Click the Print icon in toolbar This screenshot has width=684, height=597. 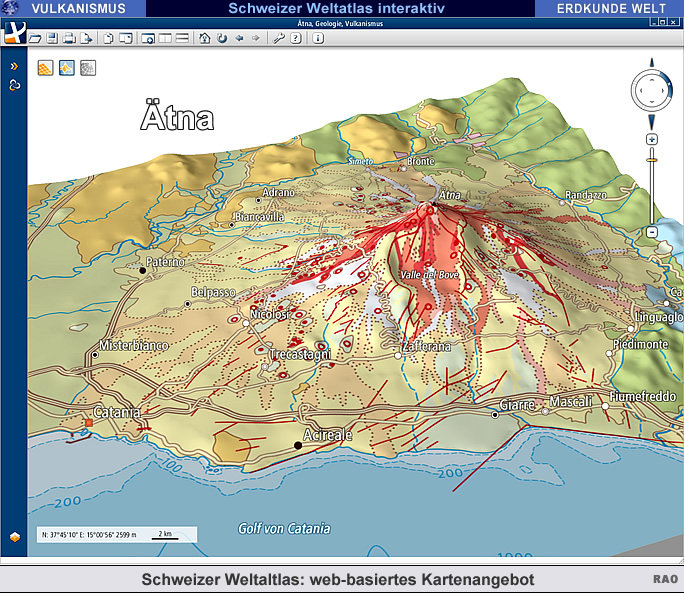click(69, 38)
